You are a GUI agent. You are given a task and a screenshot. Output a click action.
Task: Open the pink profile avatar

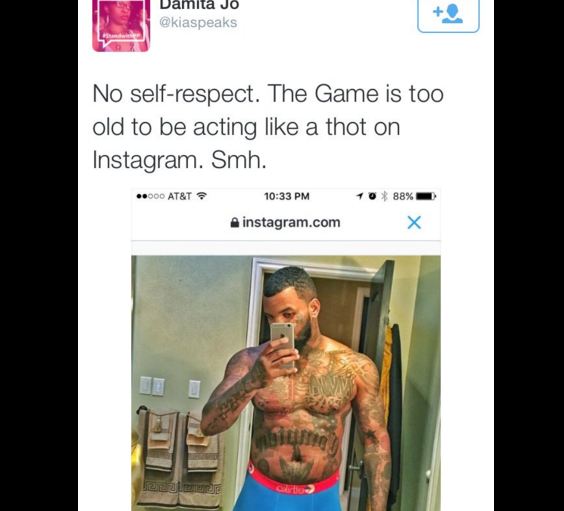click(121, 26)
